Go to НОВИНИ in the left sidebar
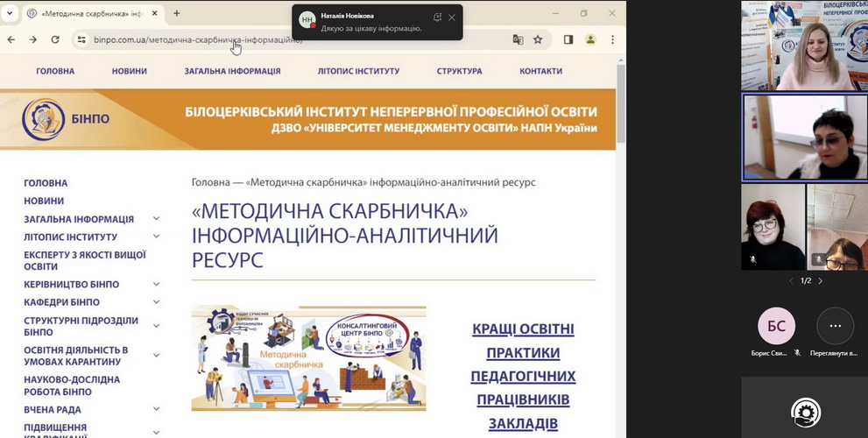Image resolution: width=868 pixels, height=438 pixels. tap(44, 201)
